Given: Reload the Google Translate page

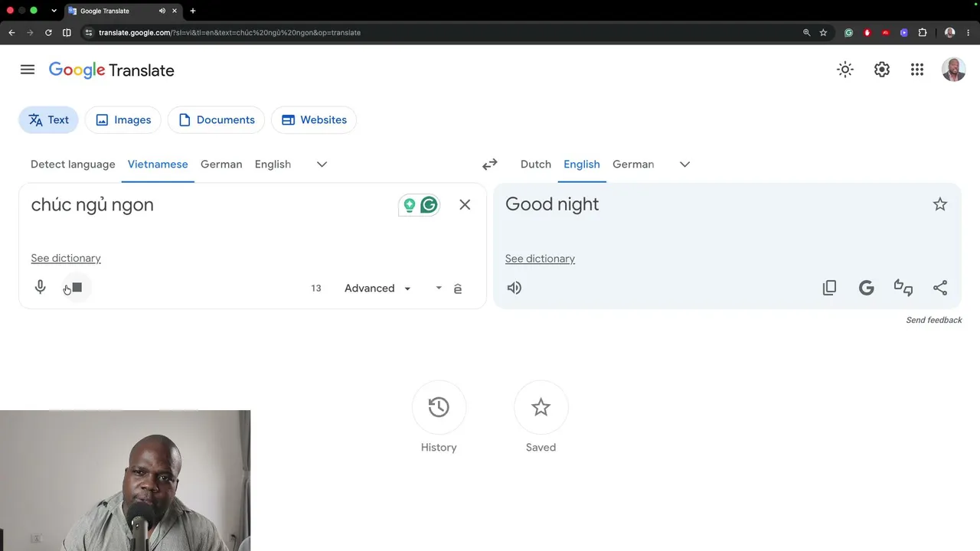Looking at the screenshot, I should [x=48, y=33].
